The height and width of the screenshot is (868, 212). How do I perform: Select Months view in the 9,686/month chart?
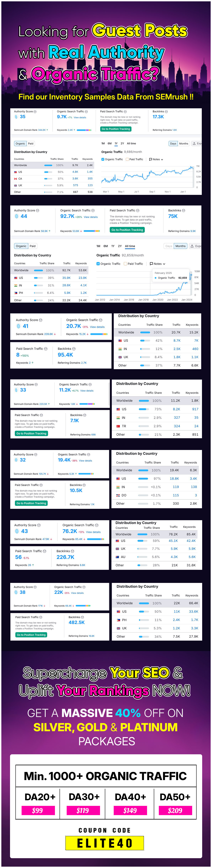tap(184, 144)
